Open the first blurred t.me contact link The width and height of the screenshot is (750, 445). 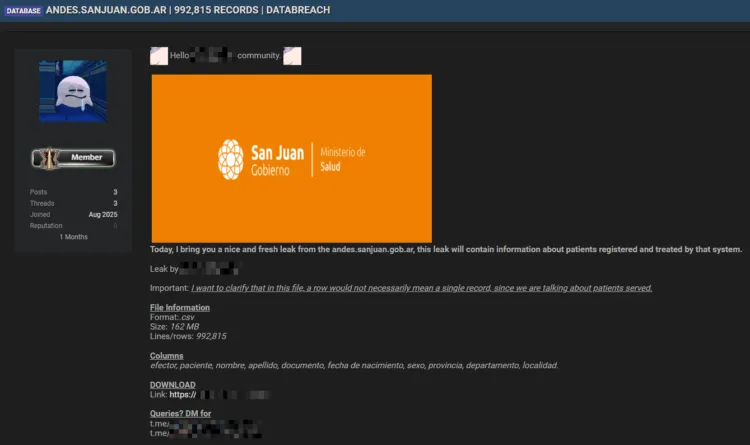pyautogui.click(x=205, y=423)
